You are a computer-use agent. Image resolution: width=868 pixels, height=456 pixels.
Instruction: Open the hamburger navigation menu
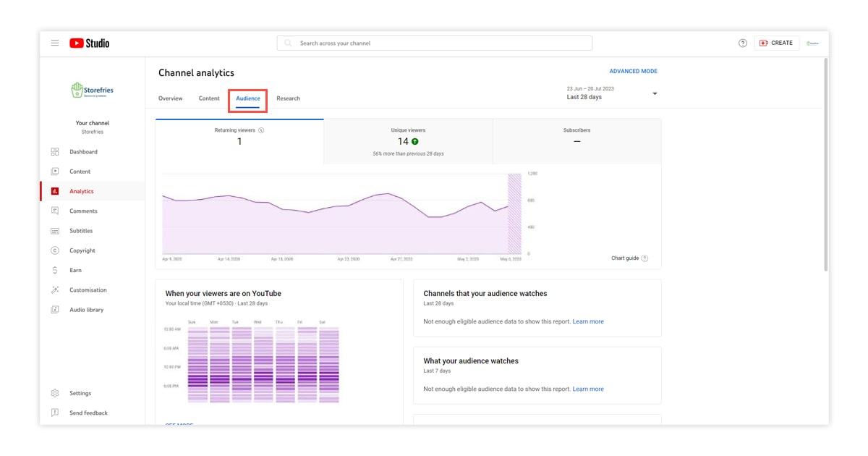click(x=55, y=43)
